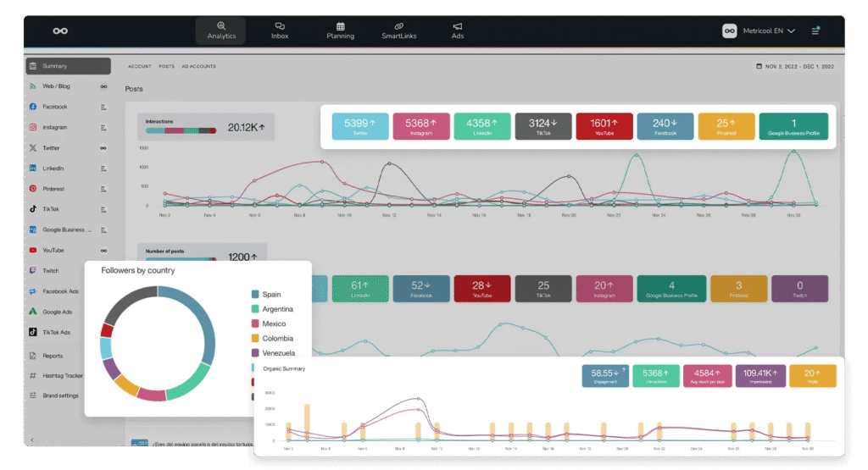Open Reports from the sidebar
868x470 pixels.
(53, 356)
